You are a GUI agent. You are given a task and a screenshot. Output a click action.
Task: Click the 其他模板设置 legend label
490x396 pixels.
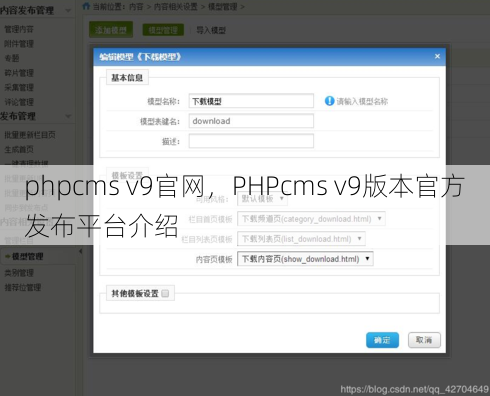coord(135,293)
